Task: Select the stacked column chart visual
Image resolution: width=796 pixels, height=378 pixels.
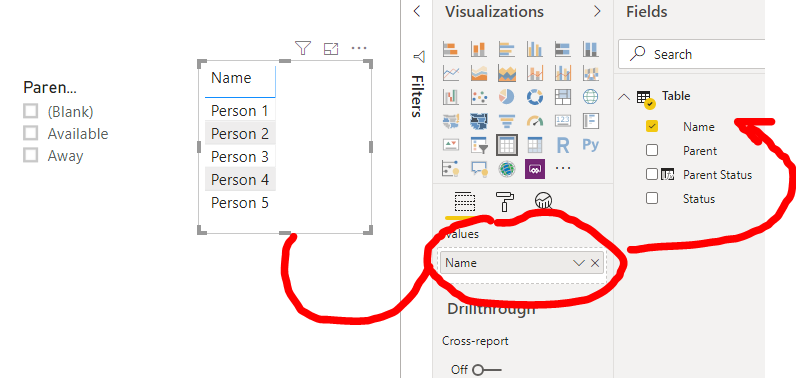Action: 479,49
